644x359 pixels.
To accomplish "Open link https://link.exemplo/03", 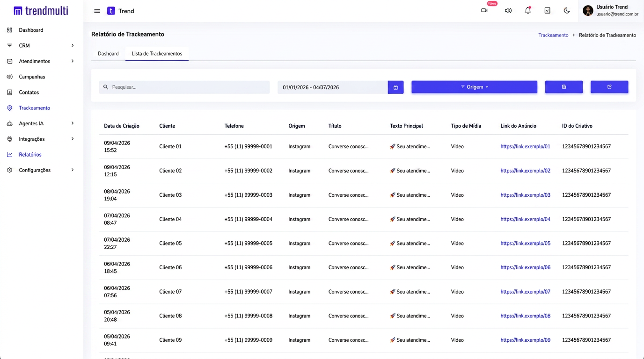I will pyautogui.click(x=525, y=195).
